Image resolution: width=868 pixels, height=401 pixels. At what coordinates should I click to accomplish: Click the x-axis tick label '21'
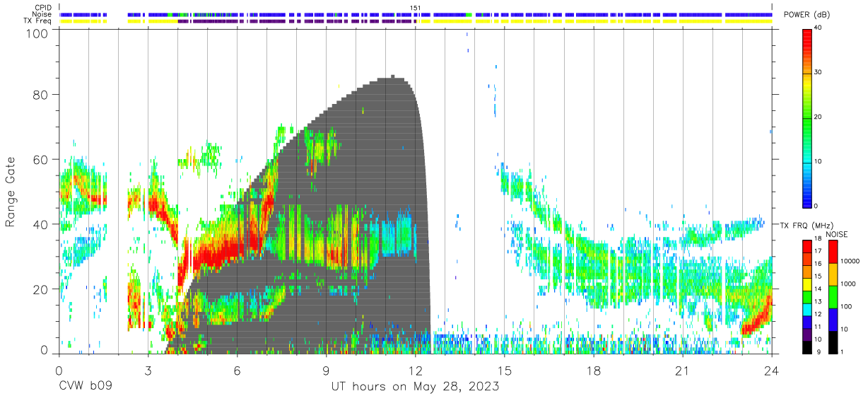pyautogui.click(x=683, y=371)
